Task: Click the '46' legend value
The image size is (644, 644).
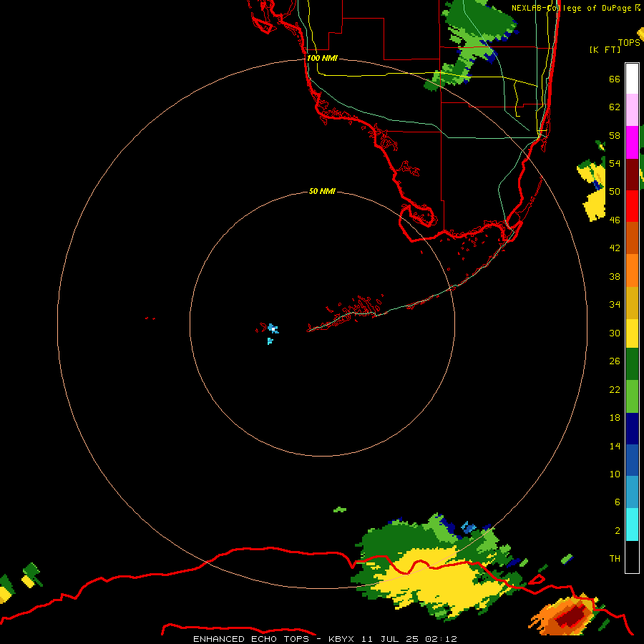Action: click(x=615, y=220)
